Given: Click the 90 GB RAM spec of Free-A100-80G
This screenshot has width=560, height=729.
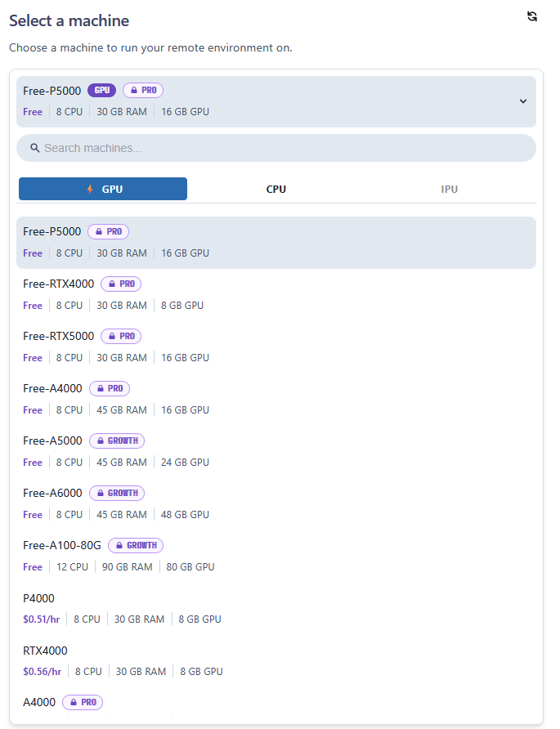Looking at the screenshot, I should [128, 567].
